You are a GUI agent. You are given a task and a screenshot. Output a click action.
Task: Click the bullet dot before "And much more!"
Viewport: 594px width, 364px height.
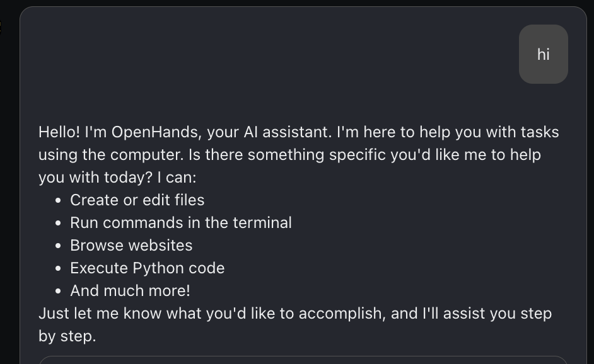(x=58, y=292)
